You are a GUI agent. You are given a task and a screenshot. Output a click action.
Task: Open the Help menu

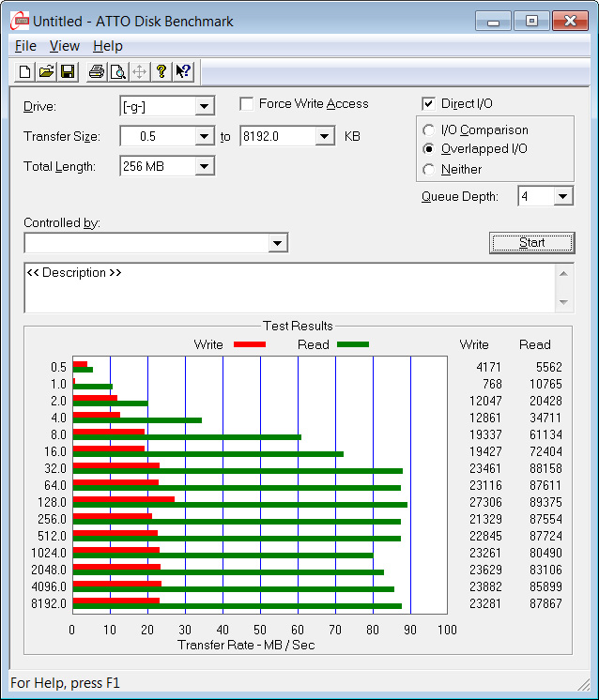(108, 46)
